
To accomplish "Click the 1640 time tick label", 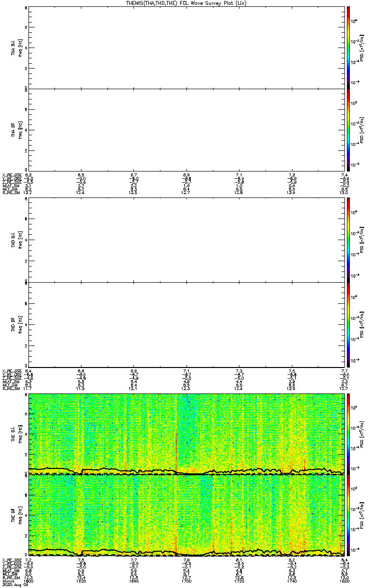I will 134,582.
